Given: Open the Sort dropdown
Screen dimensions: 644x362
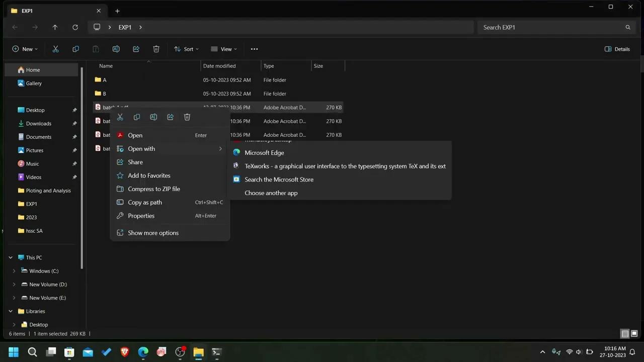Looking at the screenshot, I should 186,49.
